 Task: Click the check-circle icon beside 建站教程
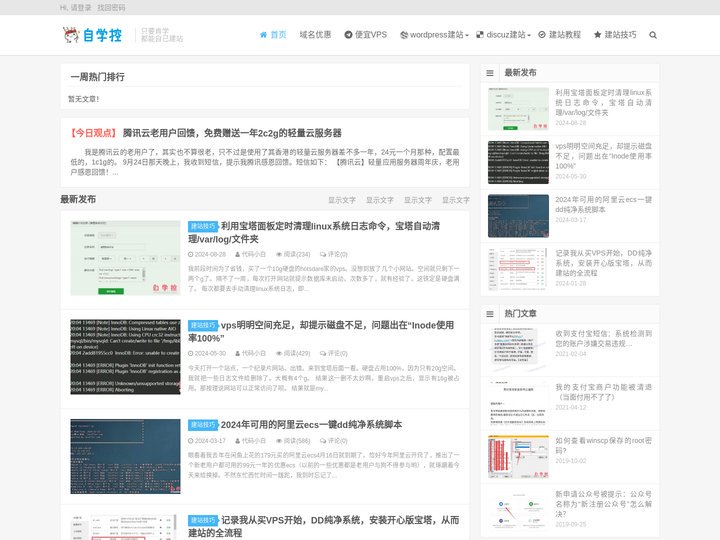[x=542, y=35]
